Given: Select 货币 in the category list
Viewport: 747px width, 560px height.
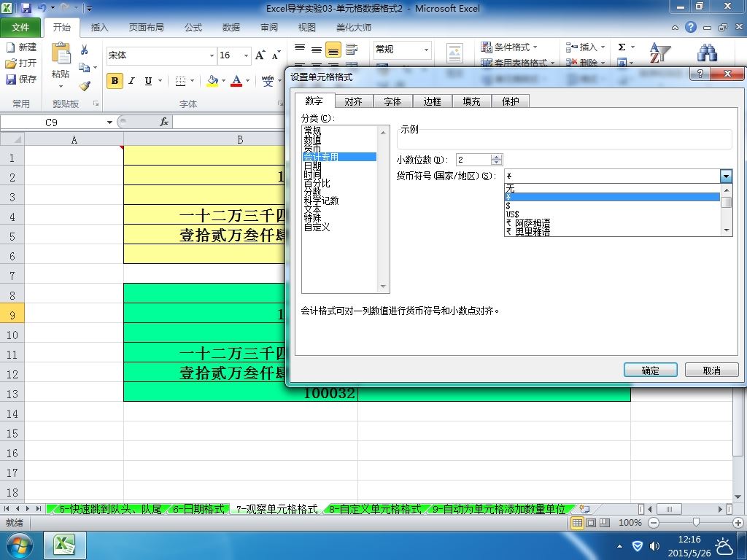Looking at the screenshot, I should [312, 148].
